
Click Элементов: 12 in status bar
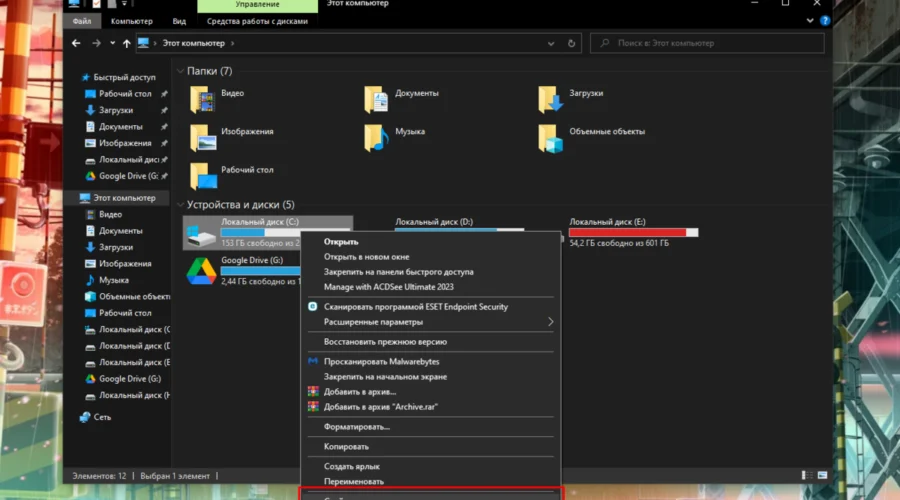tap(99, 476)
